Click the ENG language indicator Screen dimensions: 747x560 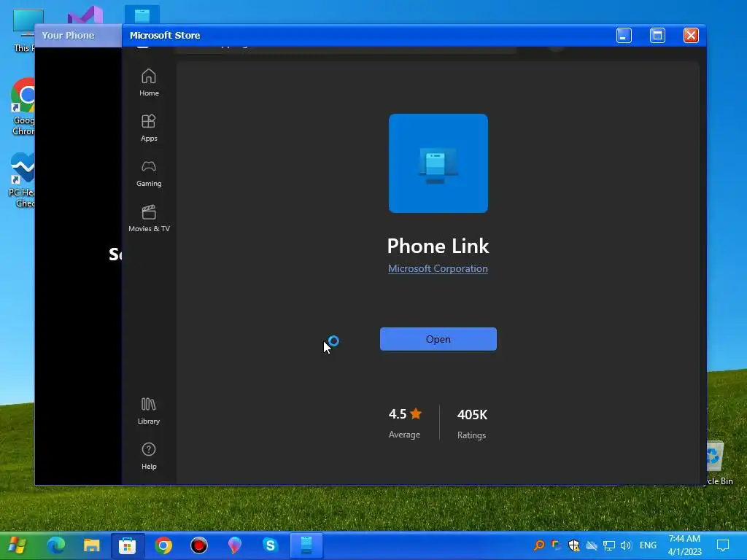click(x=648, y=545)
